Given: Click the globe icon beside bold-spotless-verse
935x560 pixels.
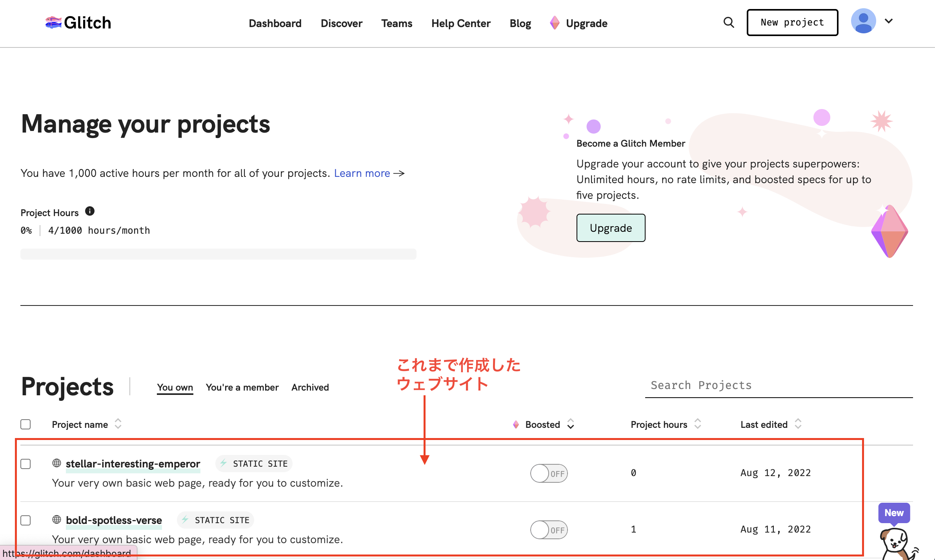Looking at the screenshot, I should click(57, 520).
